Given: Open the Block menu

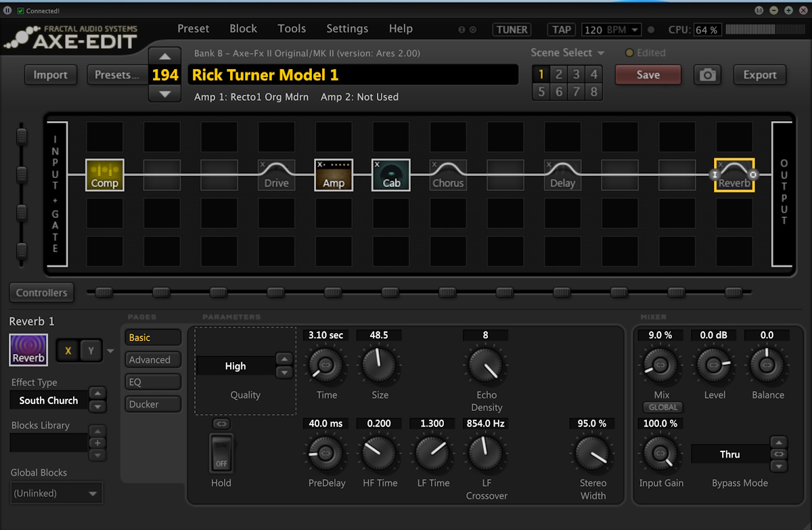Looking at the screenshot, I should tap(244, 29).
